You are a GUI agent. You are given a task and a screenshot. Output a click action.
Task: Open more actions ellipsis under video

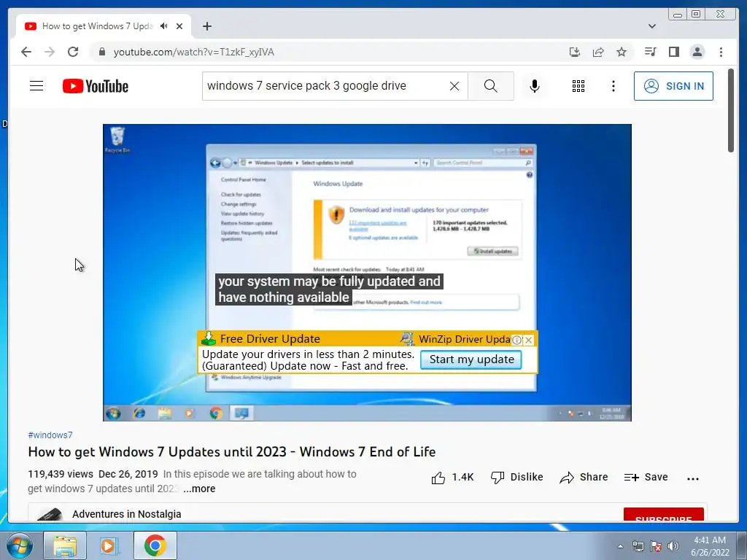point(693,478)
